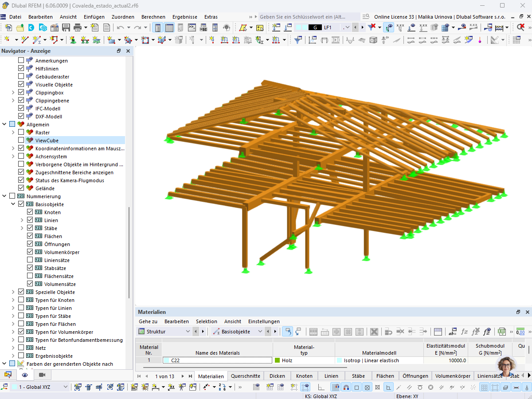Go to last table page arrow

point(191,376)
